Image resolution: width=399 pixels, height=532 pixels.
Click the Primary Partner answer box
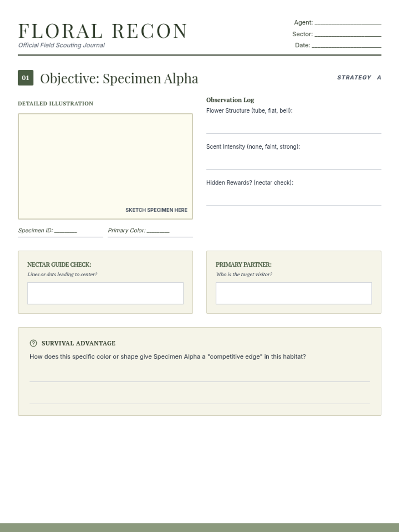coord(294,293)
